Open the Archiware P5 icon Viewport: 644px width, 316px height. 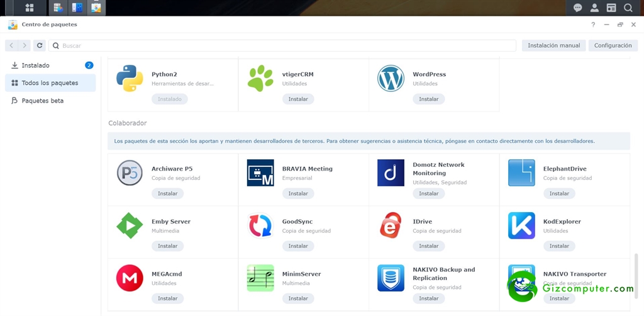(x=130, y=172)
